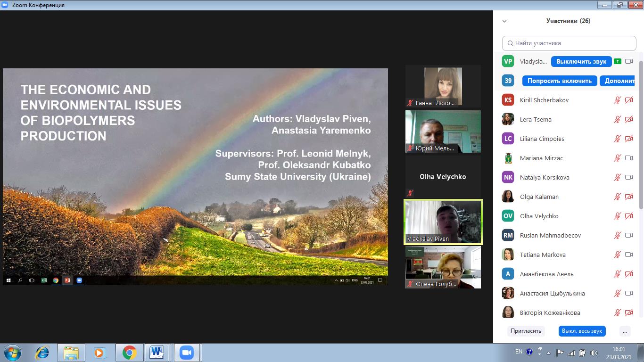Open Internet Explorer from taskbar

[42, 353]
